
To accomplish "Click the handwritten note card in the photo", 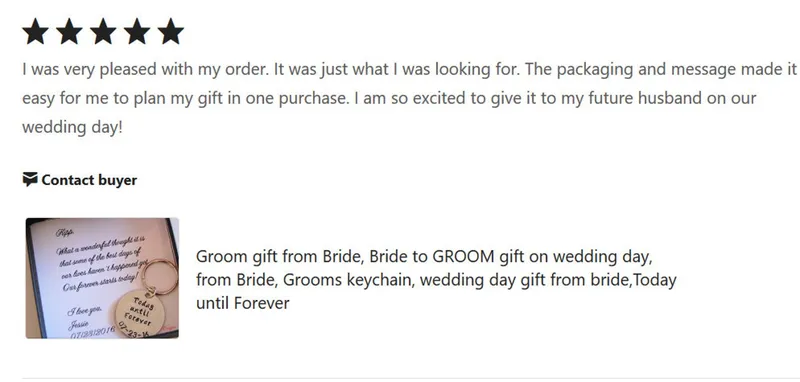I will tap(92, 278).
